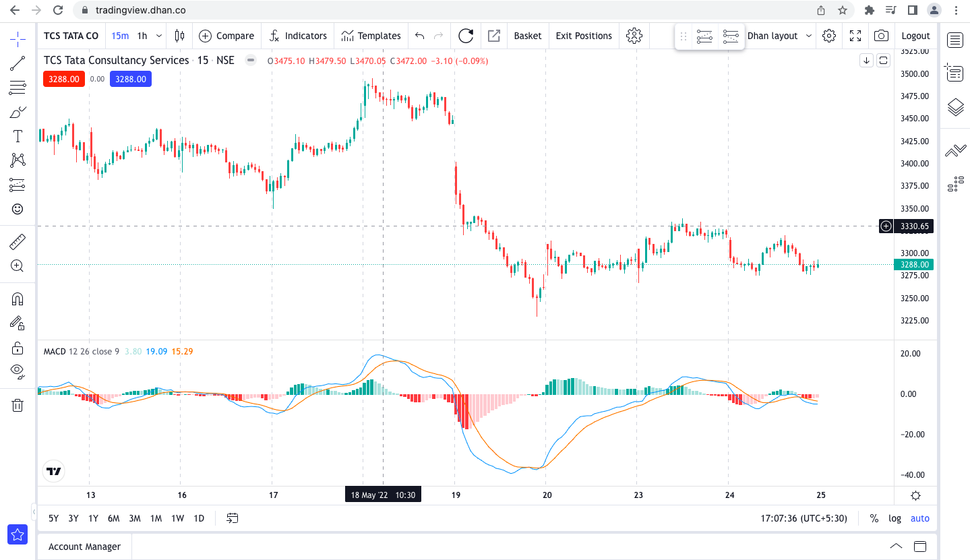Image resolution: width=970 pixels, height=560 pixels.
Task: Open the object tree layers icon
Action: coord(955,106)
